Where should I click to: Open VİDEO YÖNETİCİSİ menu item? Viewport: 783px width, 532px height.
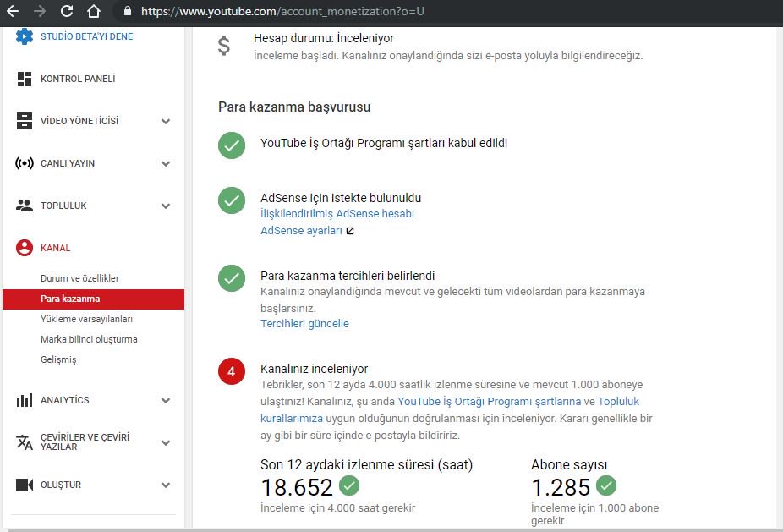coord(79,121)
